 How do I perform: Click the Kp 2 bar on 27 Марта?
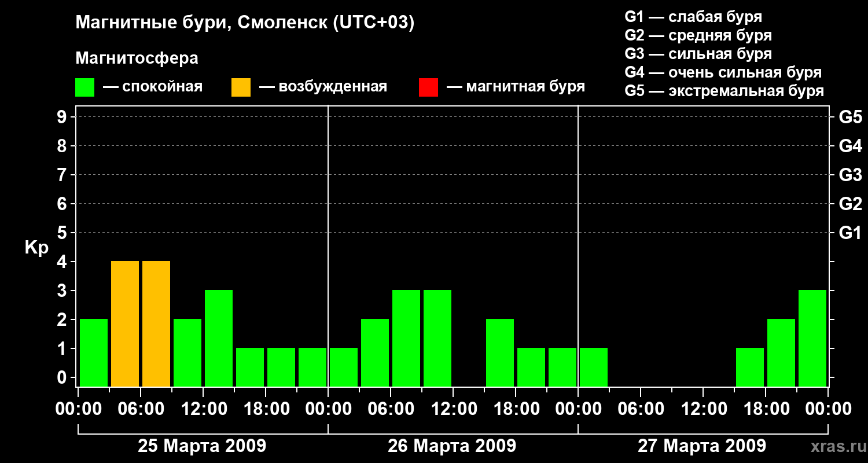[781, 352]
